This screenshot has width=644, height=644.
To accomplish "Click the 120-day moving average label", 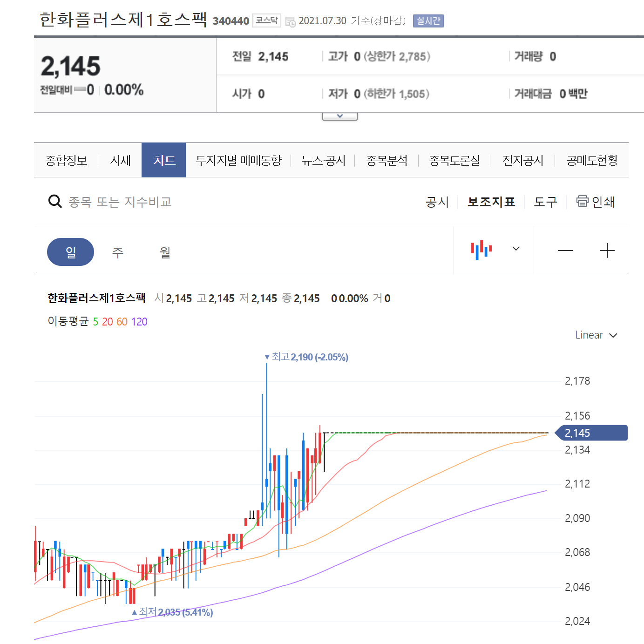I will tap(139, 322).
